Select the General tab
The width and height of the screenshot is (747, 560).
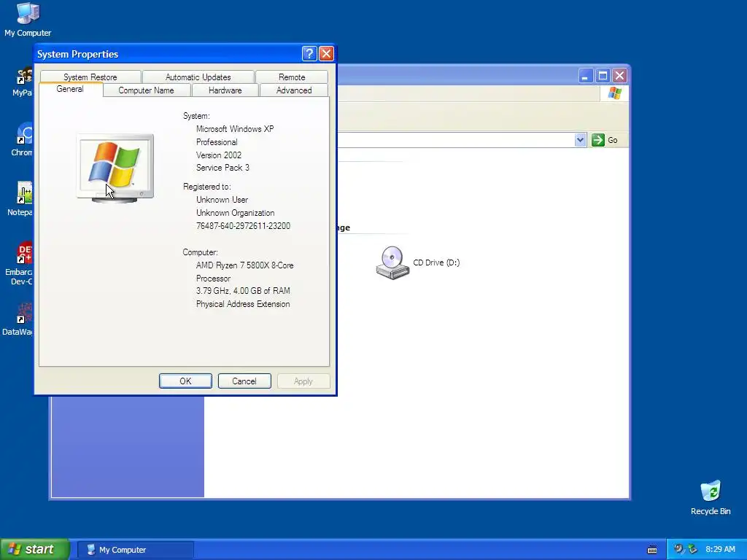point(70,89)
